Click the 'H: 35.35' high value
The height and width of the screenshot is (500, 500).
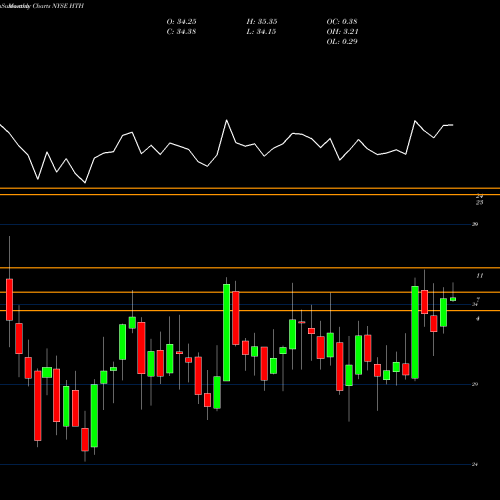pos(262,22)
